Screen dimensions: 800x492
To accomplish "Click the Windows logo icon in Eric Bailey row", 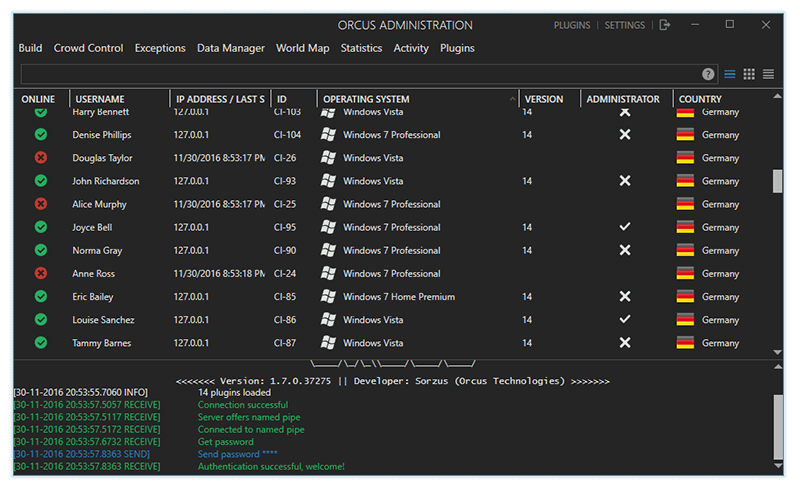I will coord(328,297).
